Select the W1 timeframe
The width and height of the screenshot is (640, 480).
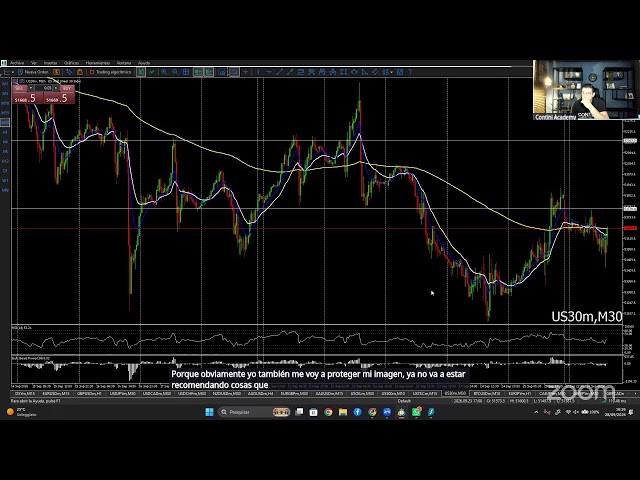(5, 180)
